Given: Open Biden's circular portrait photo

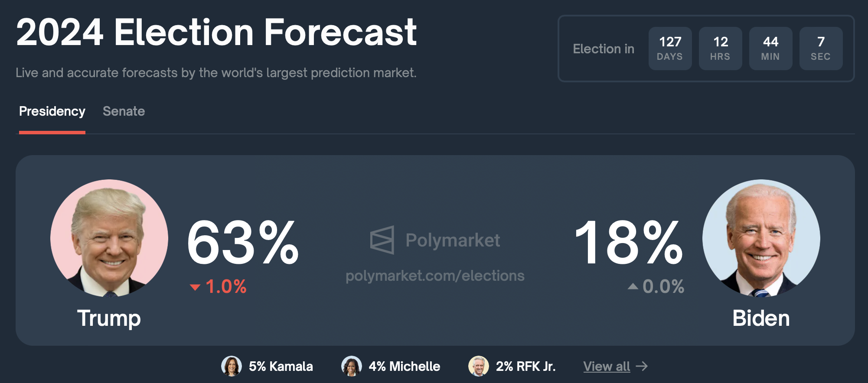Looking at the screenshot, I should [761, 238].
